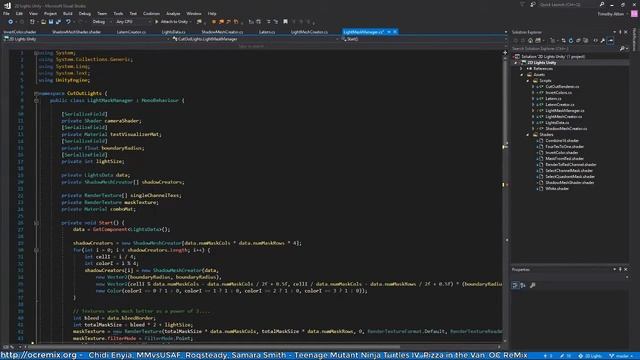This screenshot has width=640, height=360.
Task: Open the Window menu
Action: [x=194, y=13]
